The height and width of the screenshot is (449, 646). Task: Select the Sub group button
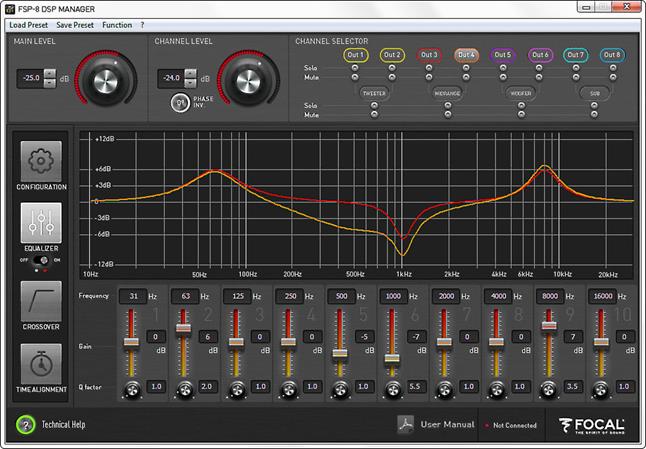[595, 93]
